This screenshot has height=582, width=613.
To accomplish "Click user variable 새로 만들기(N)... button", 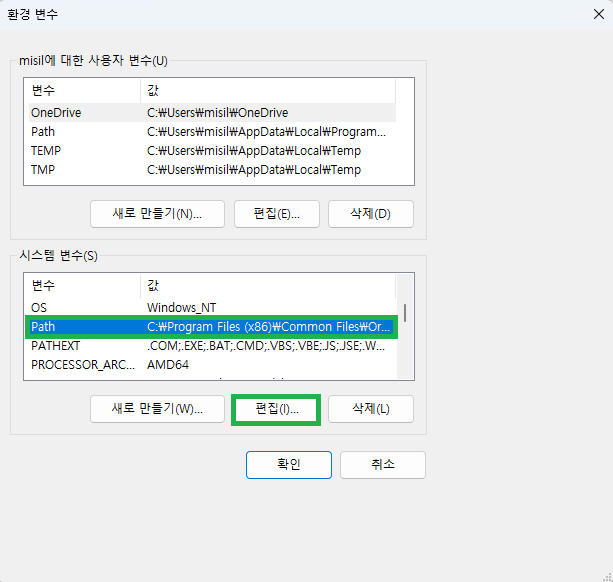I will tap(157, 214).
